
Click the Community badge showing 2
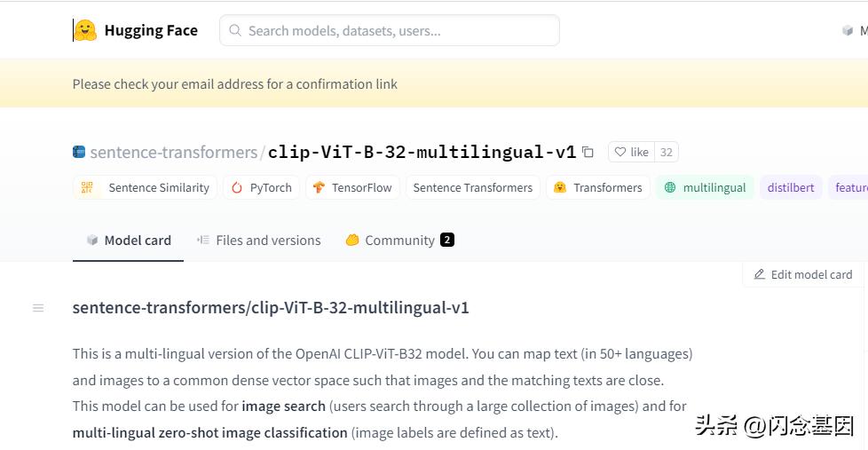coord(446,241)
